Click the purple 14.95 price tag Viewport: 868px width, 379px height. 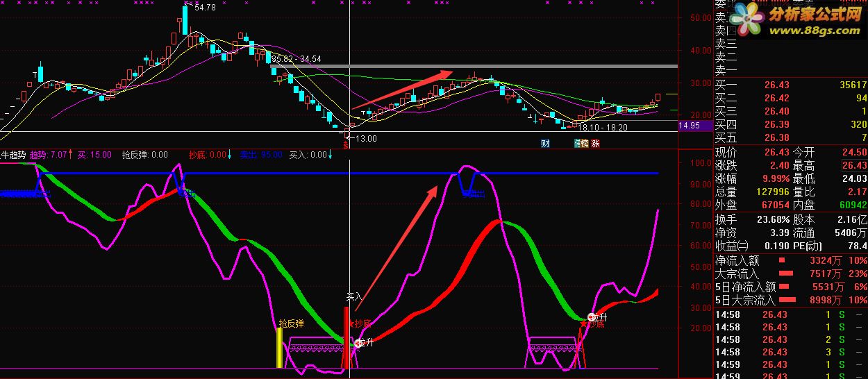point(694,126)
